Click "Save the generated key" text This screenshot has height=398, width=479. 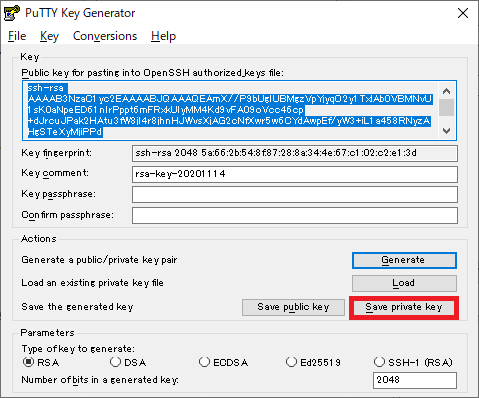click(77, 307)
